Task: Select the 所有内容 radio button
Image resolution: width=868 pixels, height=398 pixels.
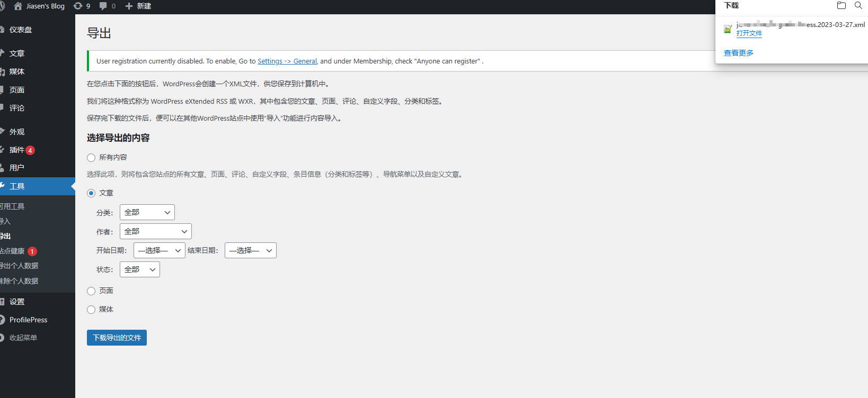Action: pos(91,158)
